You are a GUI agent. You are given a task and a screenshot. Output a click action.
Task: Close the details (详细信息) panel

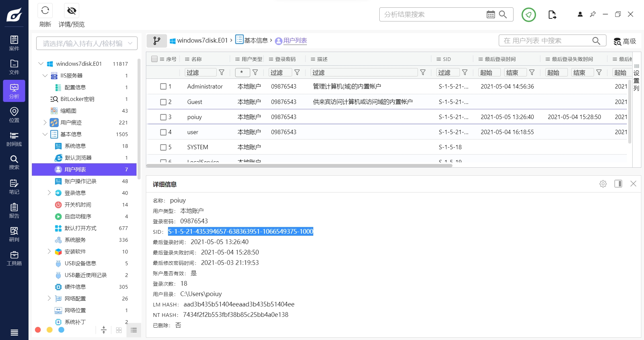click(633, 184)
